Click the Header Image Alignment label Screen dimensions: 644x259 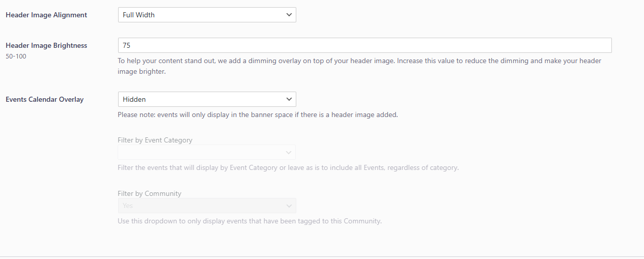(x=46, y=15)
